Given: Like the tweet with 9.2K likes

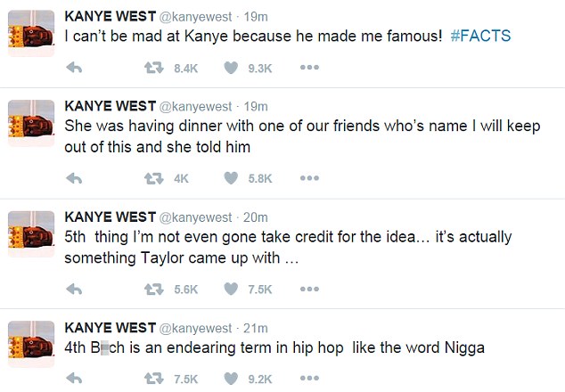Looking at the screenshot, I should click(232, 379).
